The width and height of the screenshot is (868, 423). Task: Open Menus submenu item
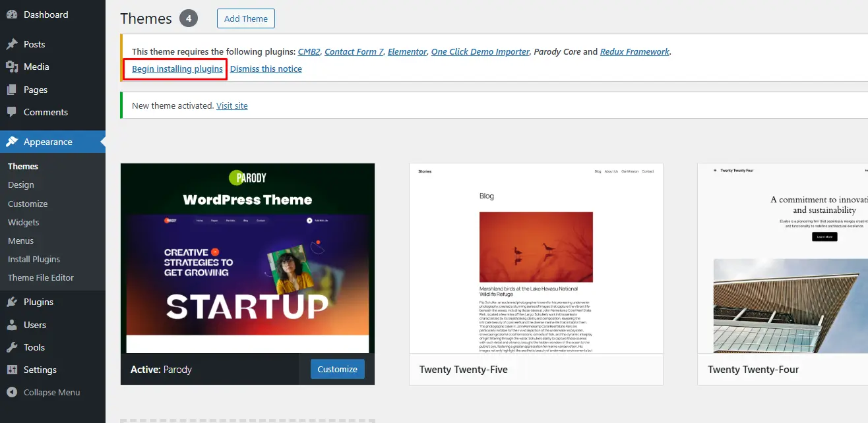tap(21, 240)
